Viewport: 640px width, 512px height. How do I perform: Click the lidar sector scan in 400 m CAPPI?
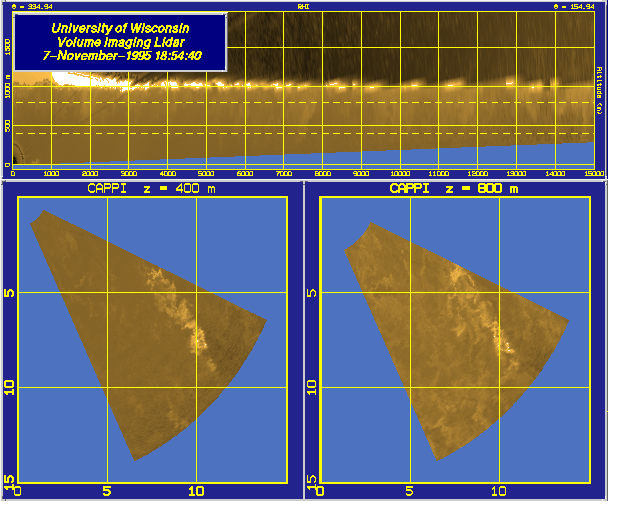147,335
